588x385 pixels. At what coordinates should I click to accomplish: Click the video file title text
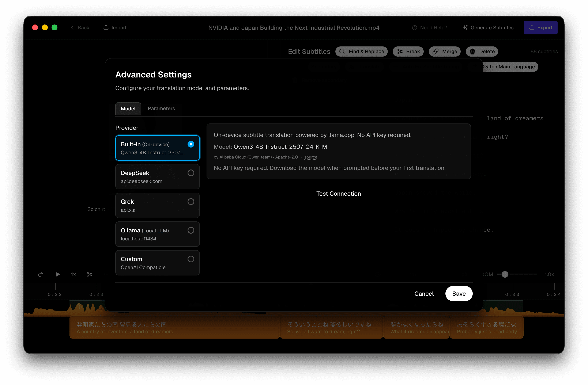pos(294,28)
